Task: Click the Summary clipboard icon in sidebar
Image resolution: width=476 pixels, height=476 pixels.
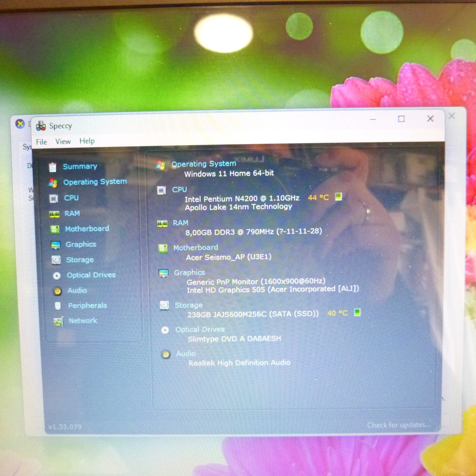Action: (x=53, y=167)
